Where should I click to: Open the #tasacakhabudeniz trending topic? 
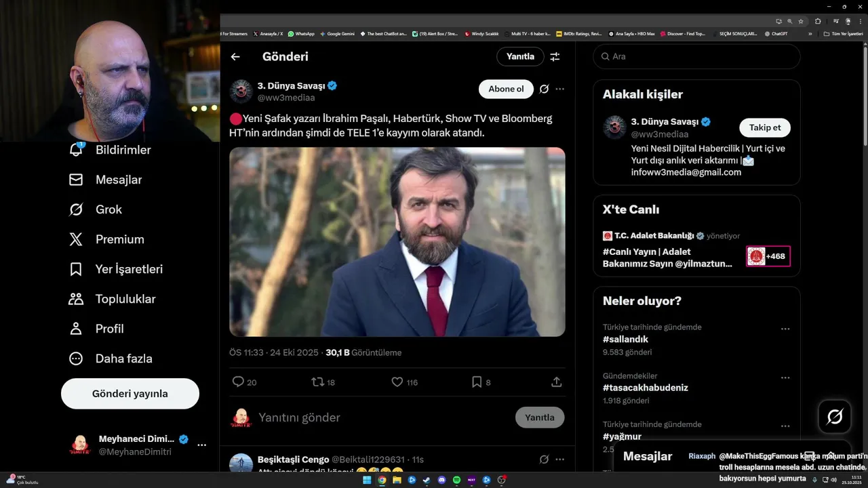tap(646, 388)
